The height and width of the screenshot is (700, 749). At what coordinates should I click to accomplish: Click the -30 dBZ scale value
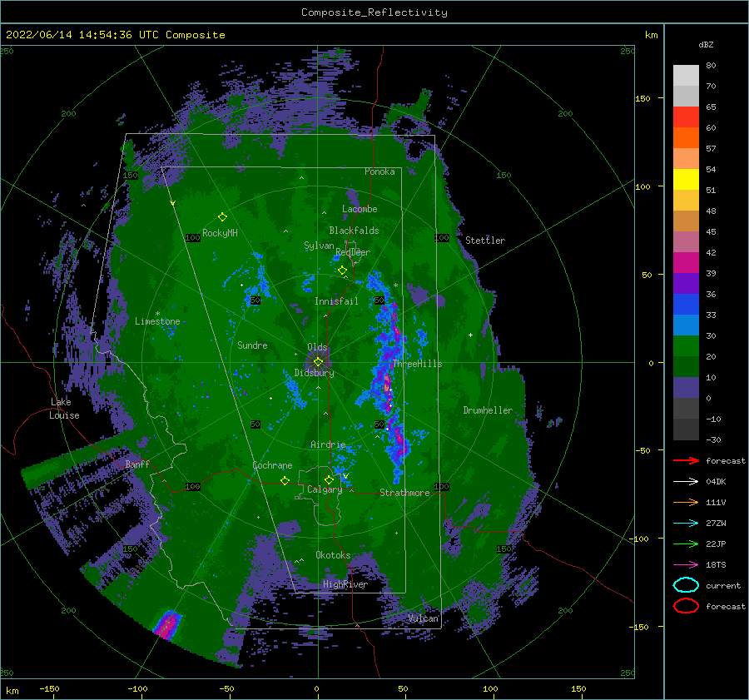(713, 439)
